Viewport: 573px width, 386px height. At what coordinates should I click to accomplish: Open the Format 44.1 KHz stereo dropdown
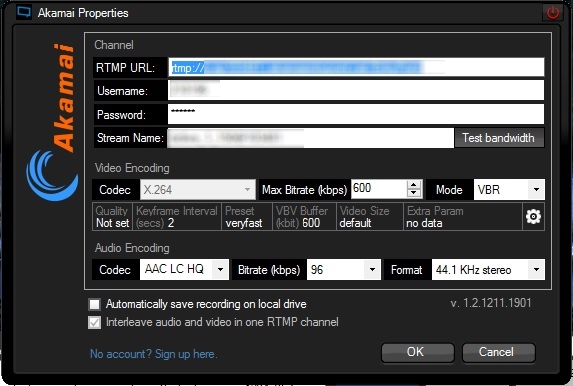[x=488, y=269]
